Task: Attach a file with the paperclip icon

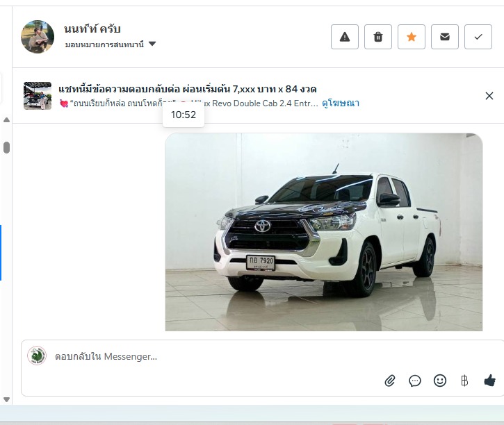Action: tap(390, 381)
